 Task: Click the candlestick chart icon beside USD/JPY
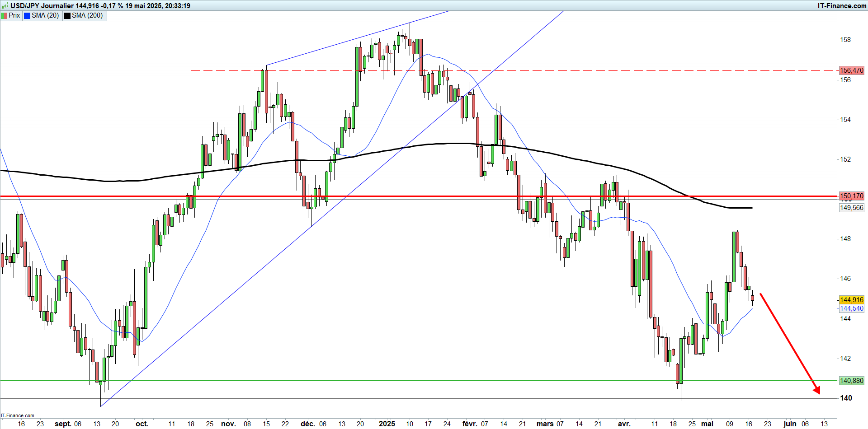click(5, 6)
